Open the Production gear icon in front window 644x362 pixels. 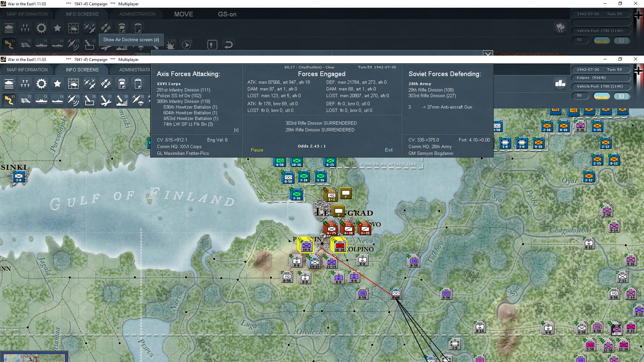click(x=41, y=84)
